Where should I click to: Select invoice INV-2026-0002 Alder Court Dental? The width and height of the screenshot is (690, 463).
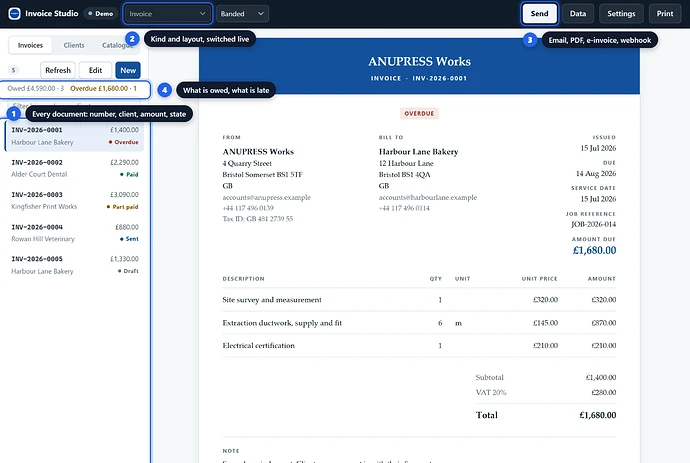click(74, 168)
